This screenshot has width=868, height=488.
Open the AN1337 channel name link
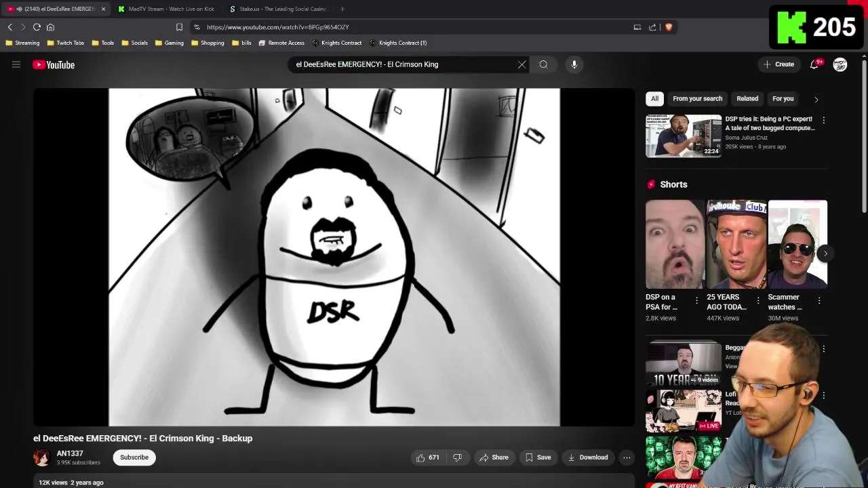click(x=70, y=453)
